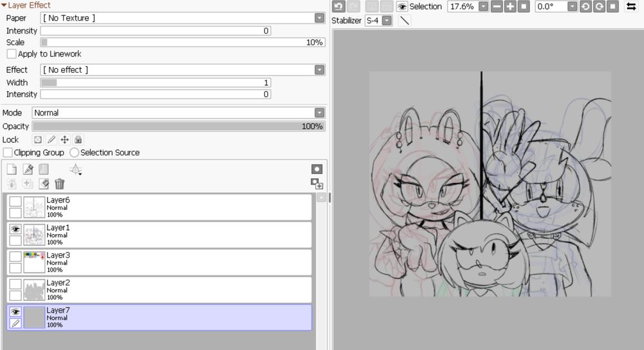644x350 pixels.
Task: Adjust the effect Width slider
Action: (156, 83)
